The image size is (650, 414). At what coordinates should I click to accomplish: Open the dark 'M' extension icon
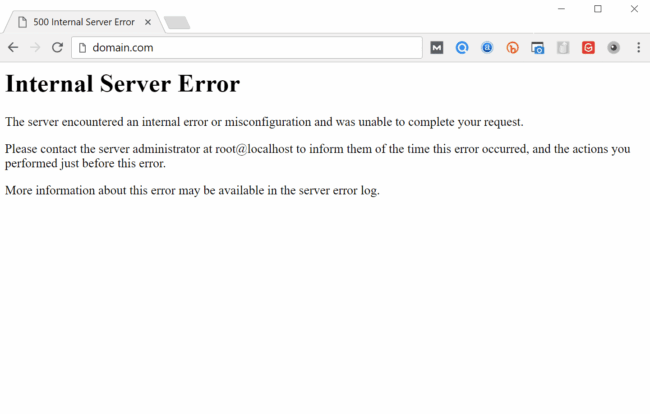click(x=437, y=47)
